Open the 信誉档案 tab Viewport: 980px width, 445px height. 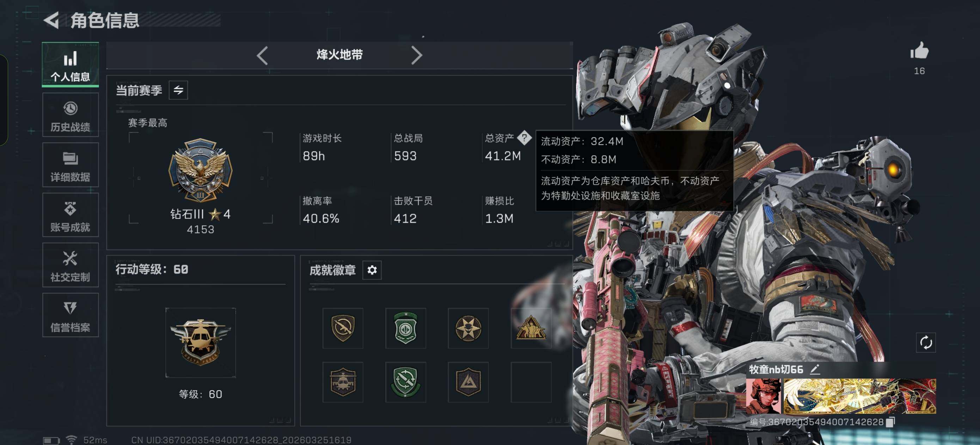(x=71, y=315)
